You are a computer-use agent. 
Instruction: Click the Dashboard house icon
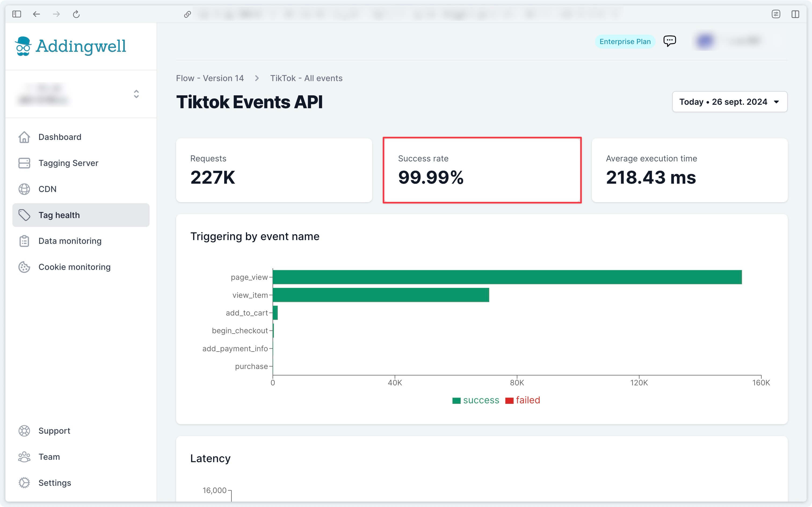(24, 137)
